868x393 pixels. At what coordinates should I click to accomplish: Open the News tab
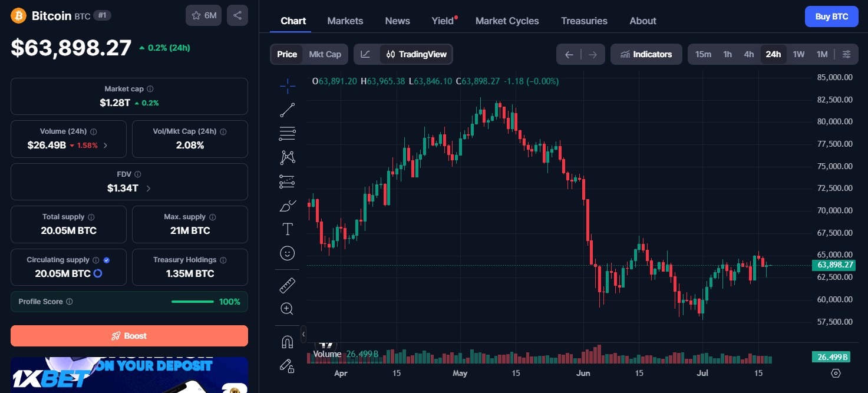[x=398, y=21]
